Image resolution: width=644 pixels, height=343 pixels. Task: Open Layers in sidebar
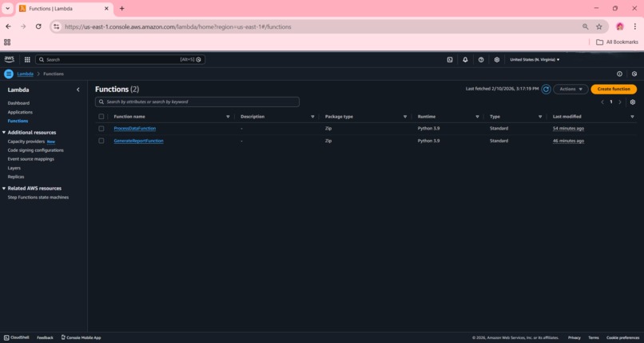click(14, 168)
